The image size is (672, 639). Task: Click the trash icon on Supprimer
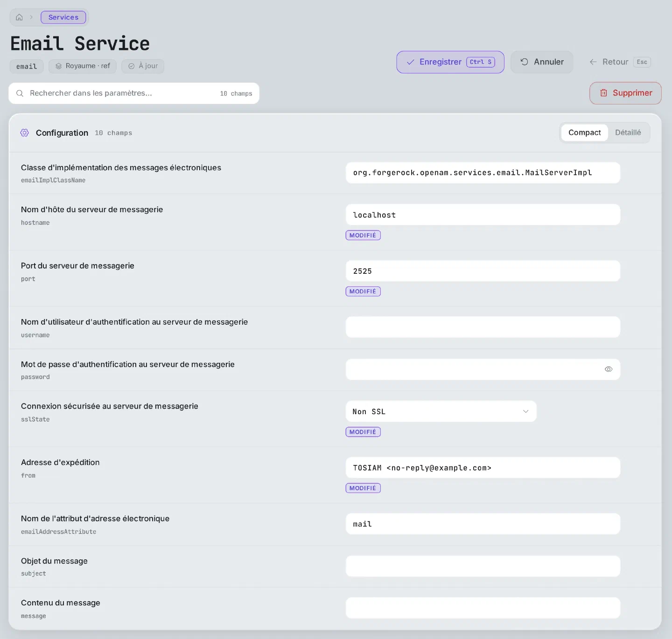(603, 93)
